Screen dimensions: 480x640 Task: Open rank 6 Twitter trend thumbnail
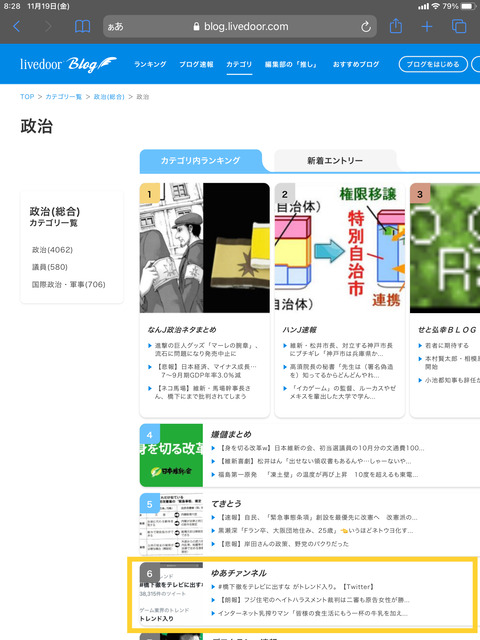171,593
